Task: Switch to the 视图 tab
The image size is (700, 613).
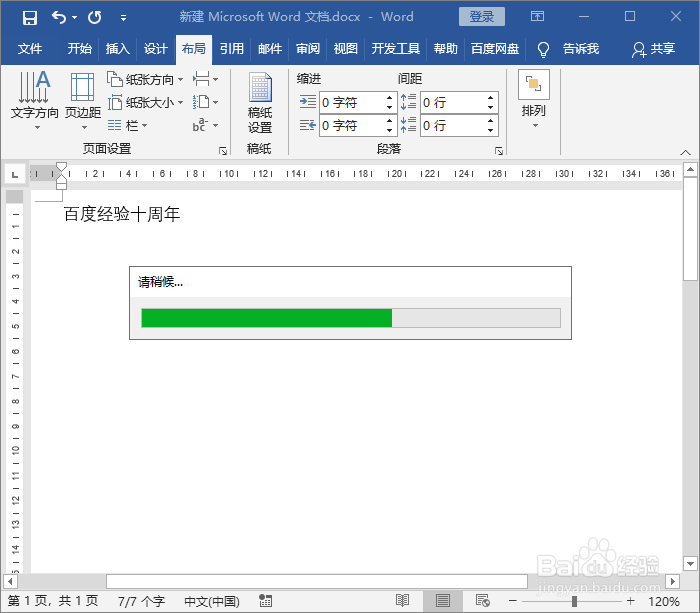Action: 346,48
